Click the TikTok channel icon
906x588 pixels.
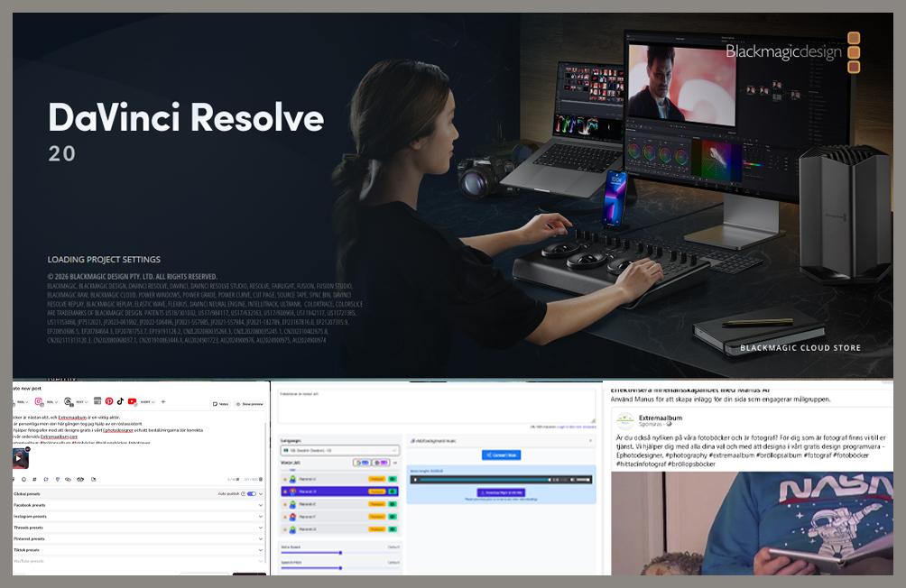coord(120,401)
